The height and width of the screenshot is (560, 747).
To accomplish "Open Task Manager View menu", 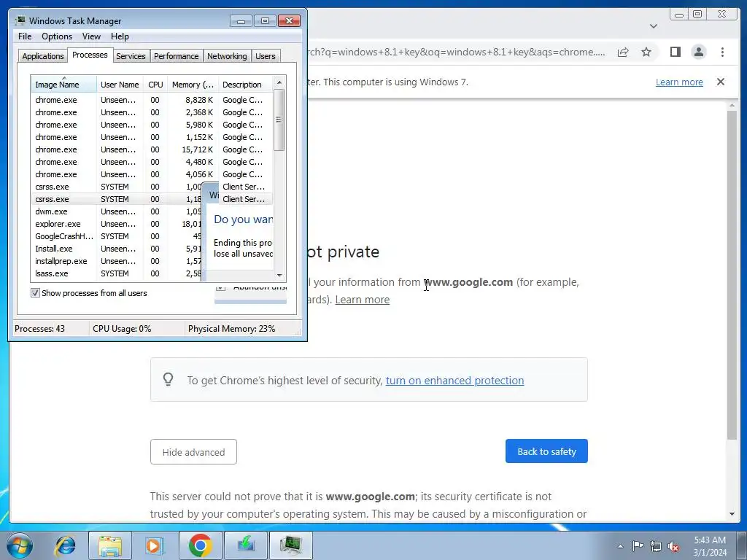I will [91, 36].
